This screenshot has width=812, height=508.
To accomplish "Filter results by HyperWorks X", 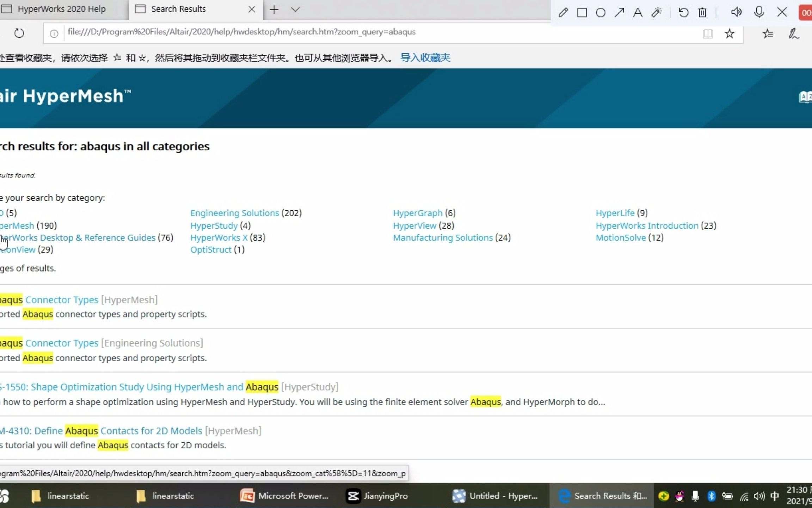I will [219, 237].
